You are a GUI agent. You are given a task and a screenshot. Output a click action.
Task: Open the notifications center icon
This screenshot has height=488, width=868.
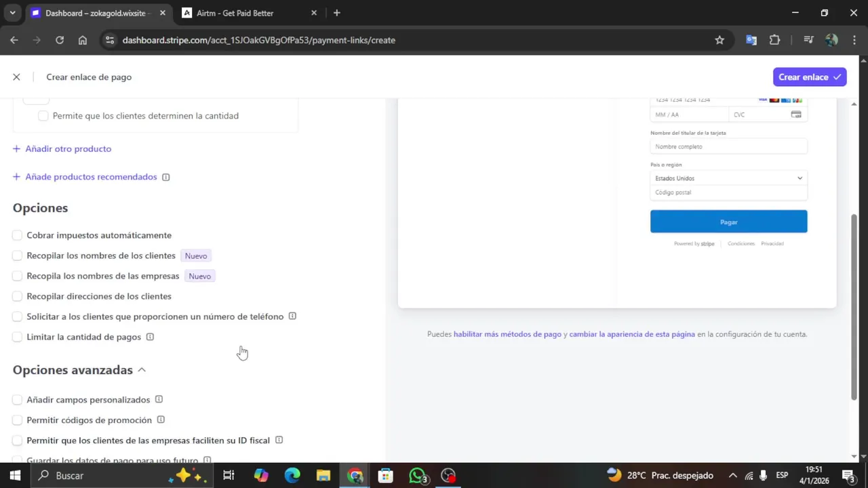pos(848,476)
